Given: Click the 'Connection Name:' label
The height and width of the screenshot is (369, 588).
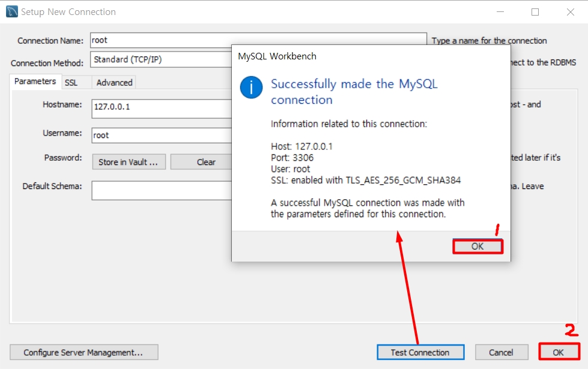Looking at the screenshot, I should pyautogui.click(x=50, y=40).
